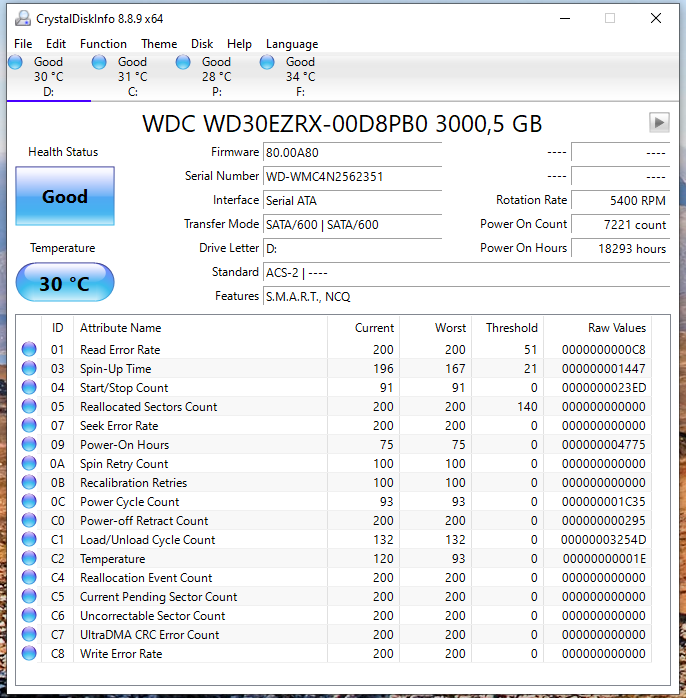Click the Power On Count value
This screenshot has width=686, height=698.
click(x=621, y=224)
